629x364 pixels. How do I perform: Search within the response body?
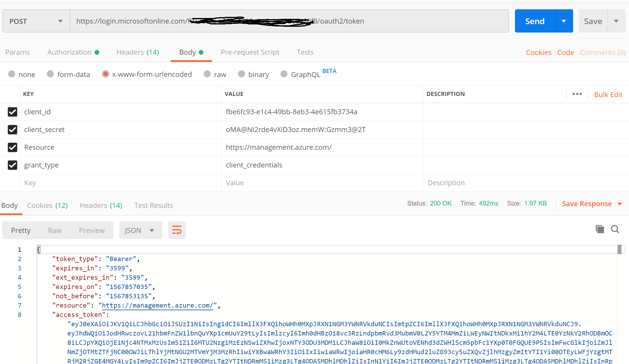pyautogui.click(x=615, y=229)
